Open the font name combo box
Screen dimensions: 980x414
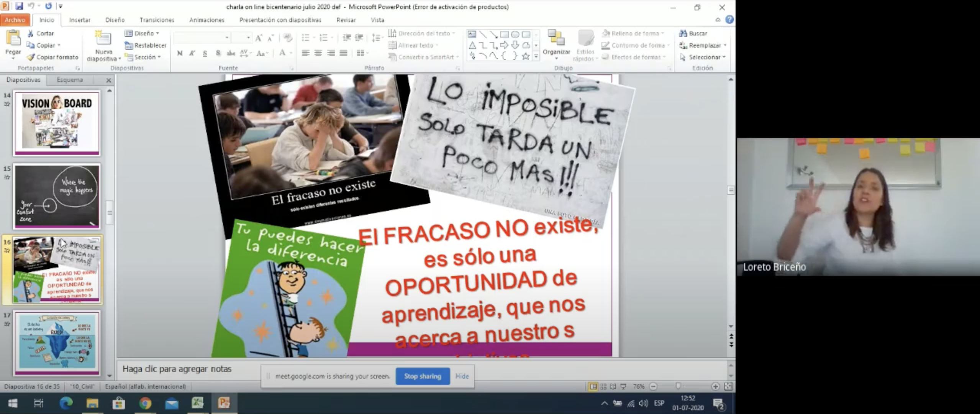click(202, 38)
